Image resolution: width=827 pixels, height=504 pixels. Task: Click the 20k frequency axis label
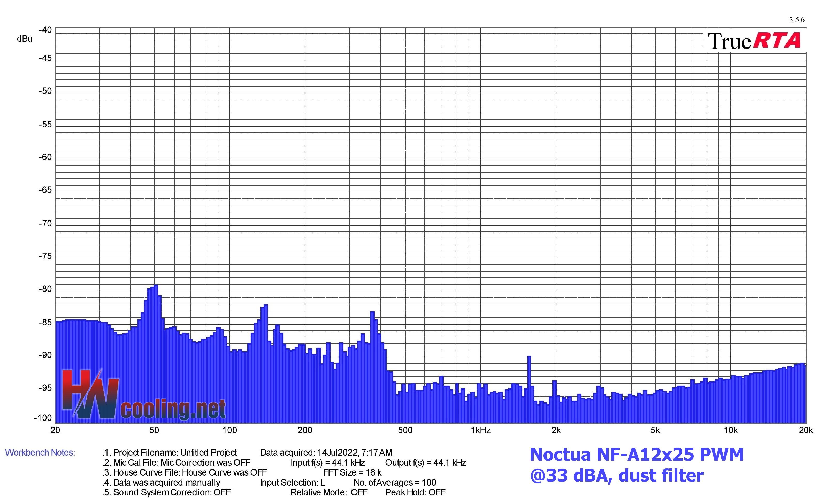coord(806,430)
